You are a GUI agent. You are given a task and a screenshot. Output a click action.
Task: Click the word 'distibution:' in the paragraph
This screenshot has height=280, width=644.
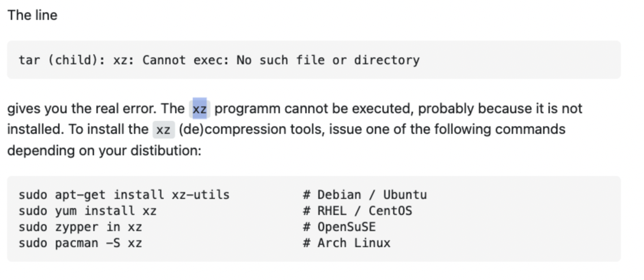[x=166, y=150]
